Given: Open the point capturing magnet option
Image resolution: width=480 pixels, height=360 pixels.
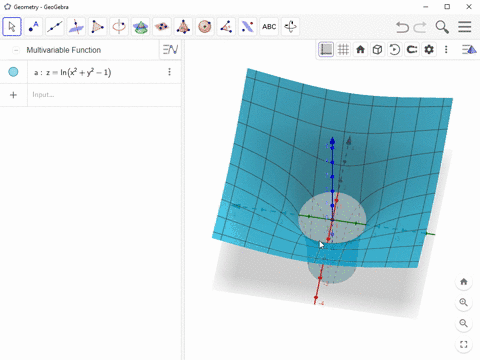Looking at the screenshot, I should pos(412,50).
